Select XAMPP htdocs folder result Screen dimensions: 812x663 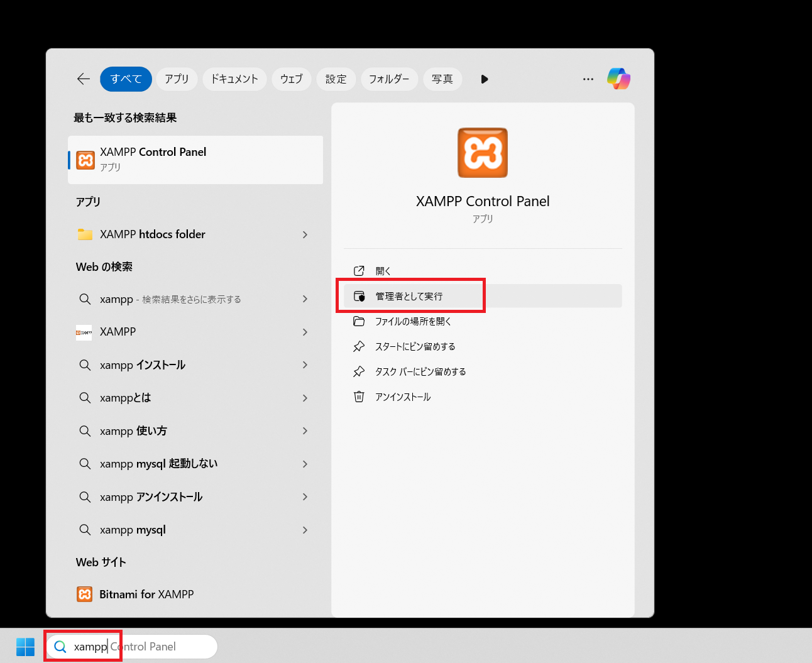(195, 234)
